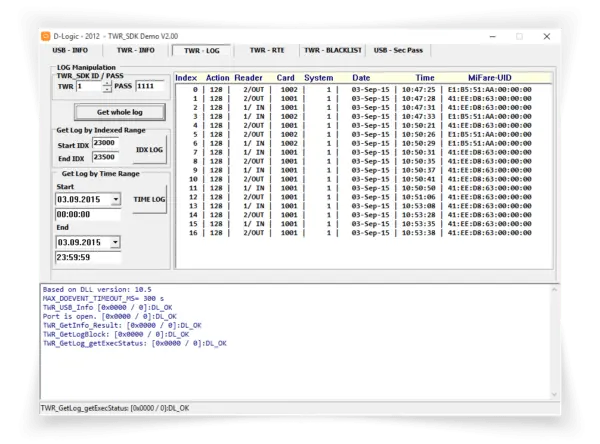Click the TWR_GetLogBlock console line
The image size is (600, 444).
116,335
